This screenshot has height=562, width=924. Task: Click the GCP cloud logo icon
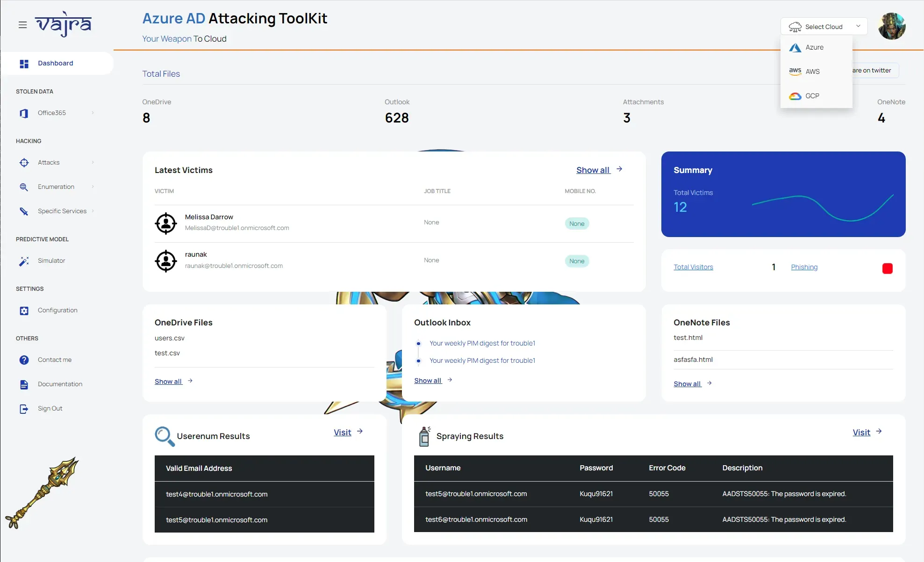click(x=795, y=96)
